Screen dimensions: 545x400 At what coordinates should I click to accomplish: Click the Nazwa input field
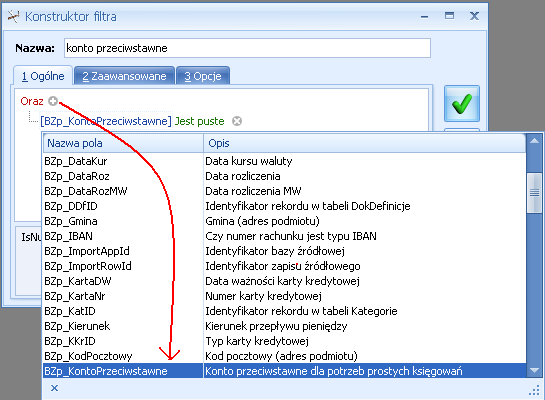247,48
